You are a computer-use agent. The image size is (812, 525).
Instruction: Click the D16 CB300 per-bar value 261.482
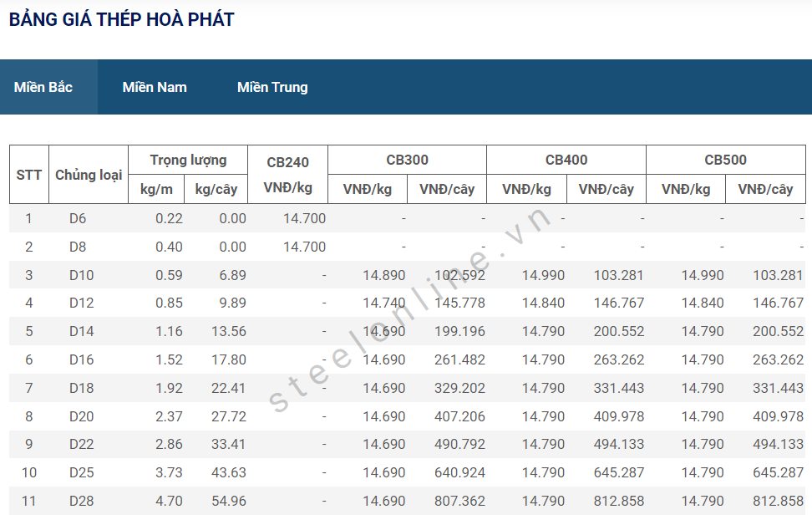(459, 359)
